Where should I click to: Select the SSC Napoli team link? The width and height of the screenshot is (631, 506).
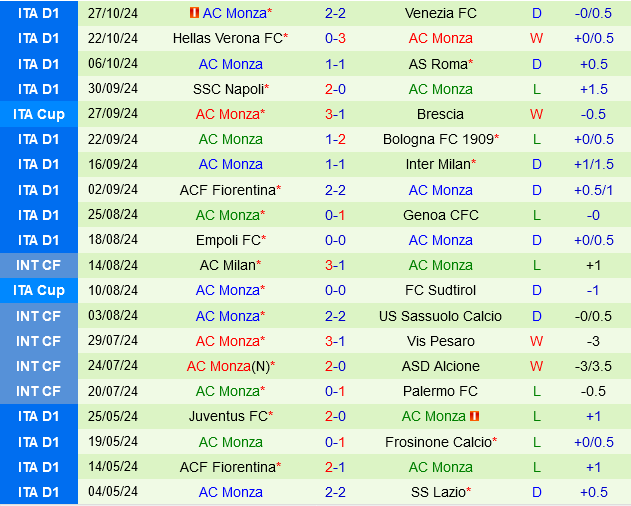pyautogui.click(x=229, y=89)
